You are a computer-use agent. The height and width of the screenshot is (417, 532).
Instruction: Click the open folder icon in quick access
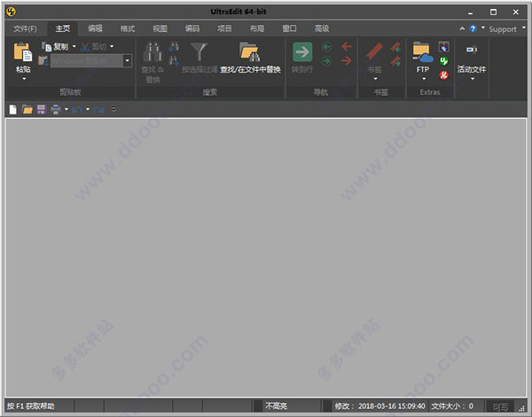[27, 109]
